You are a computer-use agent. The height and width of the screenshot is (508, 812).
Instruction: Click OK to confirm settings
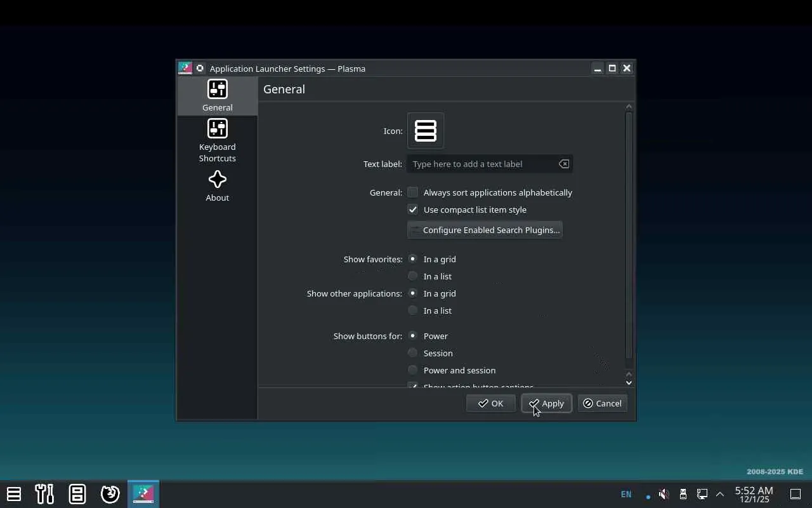[490, 403]
